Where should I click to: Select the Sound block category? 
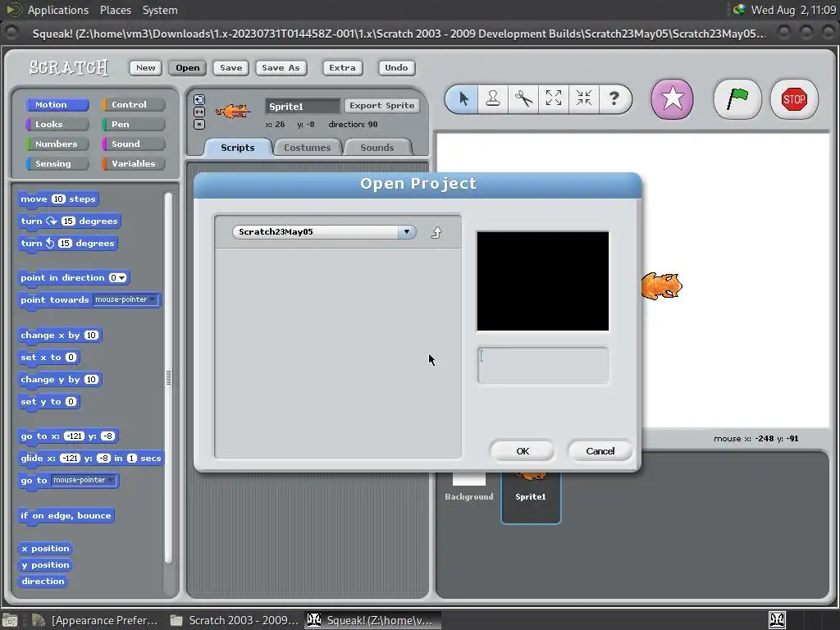(x=133, y=144)
